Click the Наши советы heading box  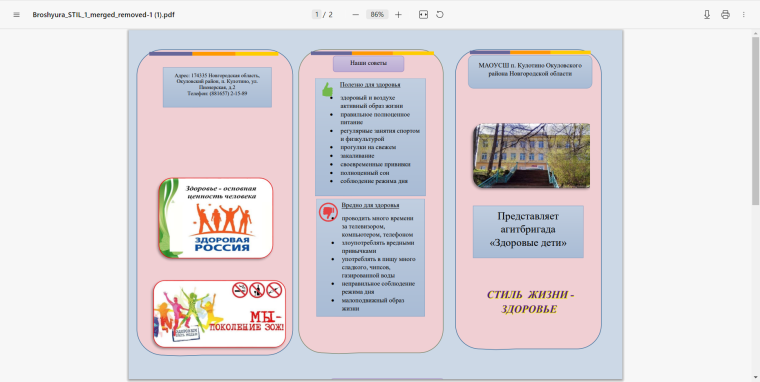pos(368,64)
